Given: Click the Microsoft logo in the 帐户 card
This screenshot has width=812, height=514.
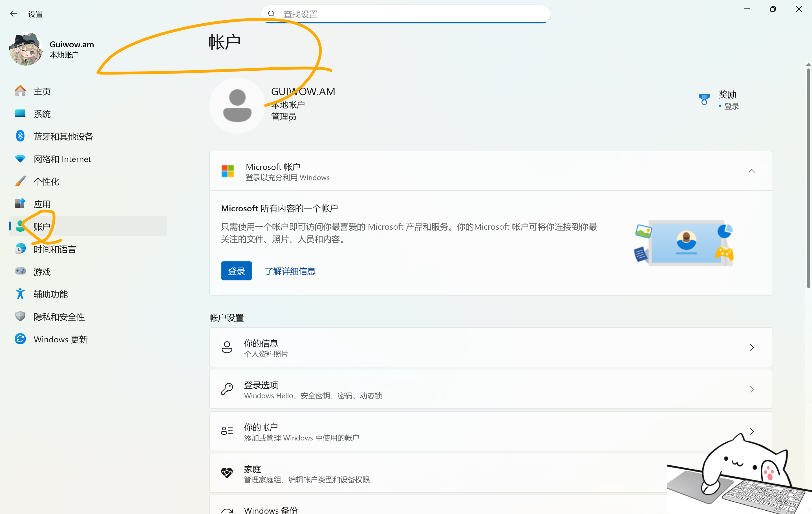Looking at the screenshot, I should (228, 171).
